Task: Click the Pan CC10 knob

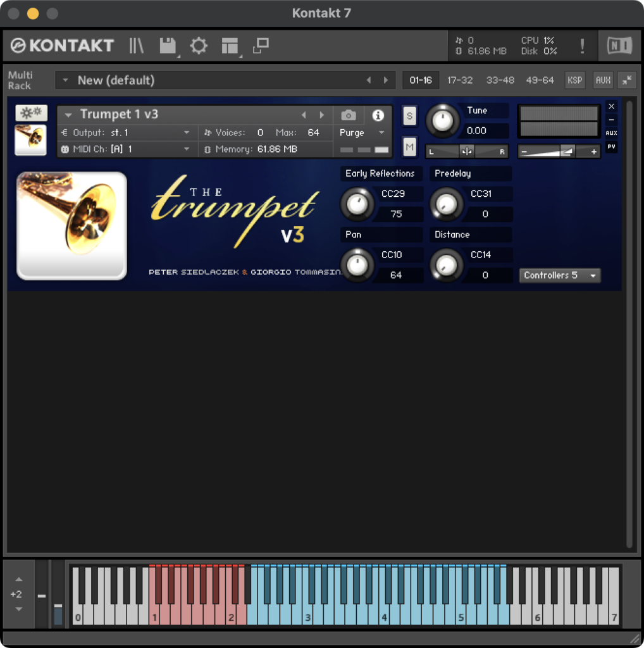Action: 357,265
